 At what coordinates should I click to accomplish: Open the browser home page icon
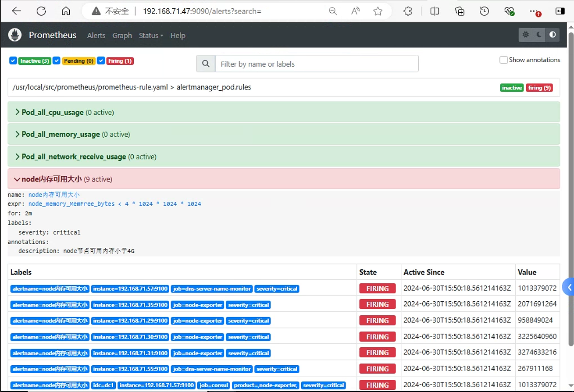tap(66, 11)
